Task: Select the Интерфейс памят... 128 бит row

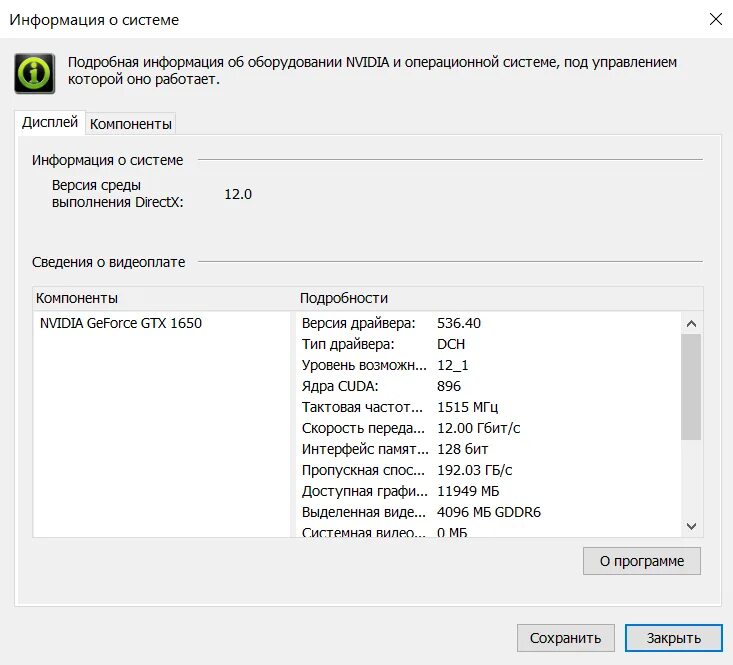Action: click(489, 449)
